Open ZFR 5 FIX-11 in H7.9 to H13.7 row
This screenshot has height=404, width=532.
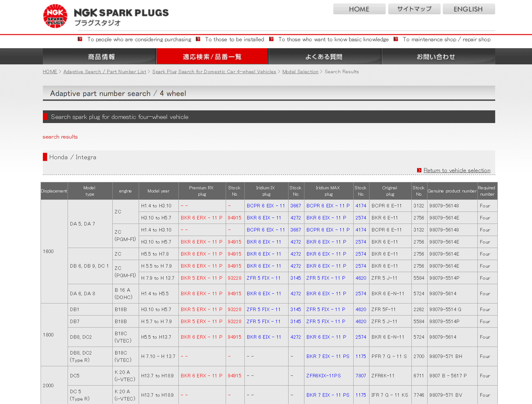click(264, 278)
